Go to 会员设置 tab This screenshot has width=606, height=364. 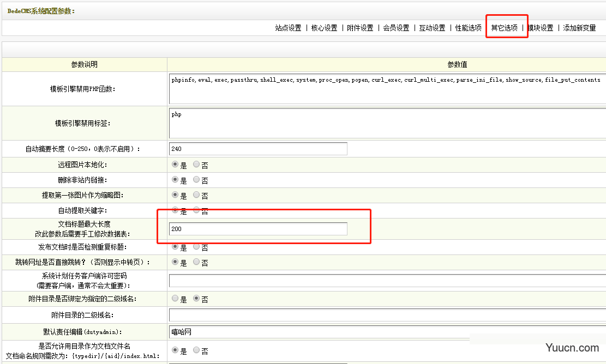pyautogui.click(x=396, y=28)
